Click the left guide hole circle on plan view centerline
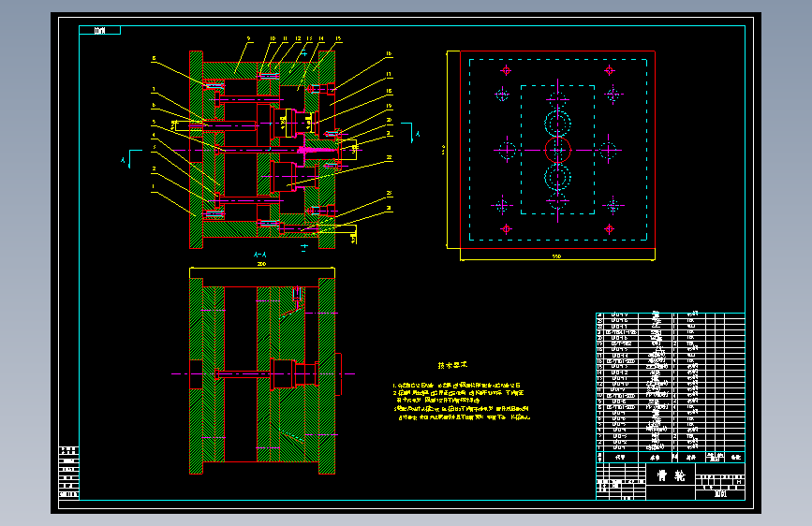Viewport: 812px width, 526px height. click(x=507, y=151)
